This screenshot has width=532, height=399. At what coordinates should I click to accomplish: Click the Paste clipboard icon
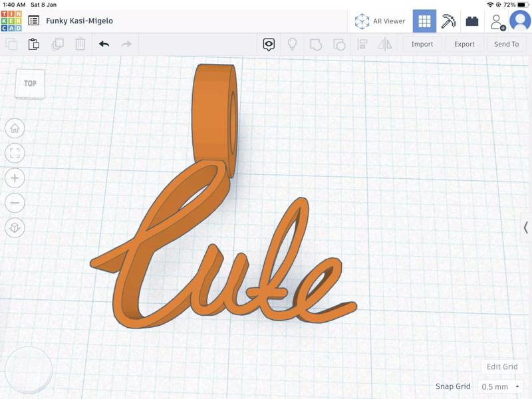34,44
